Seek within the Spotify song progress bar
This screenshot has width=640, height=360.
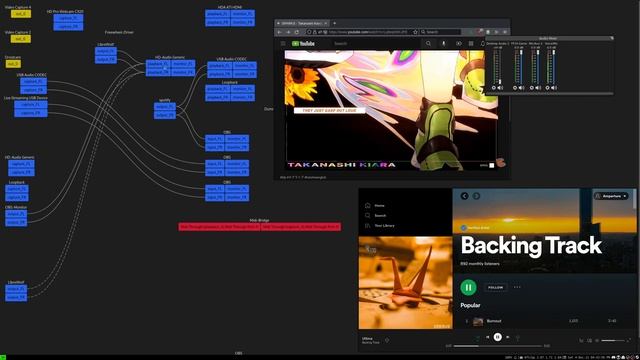click(498, 346)
